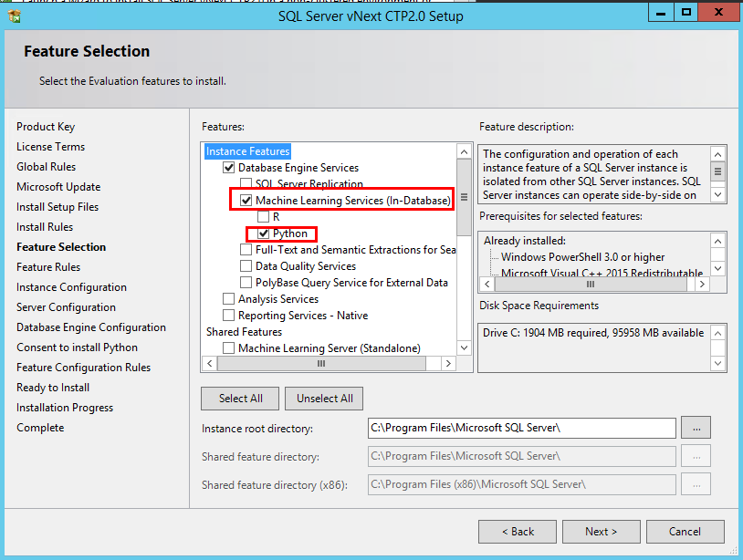
Task: Click prerequisites list scroll down arrow
Action: [x=717, y=268]
